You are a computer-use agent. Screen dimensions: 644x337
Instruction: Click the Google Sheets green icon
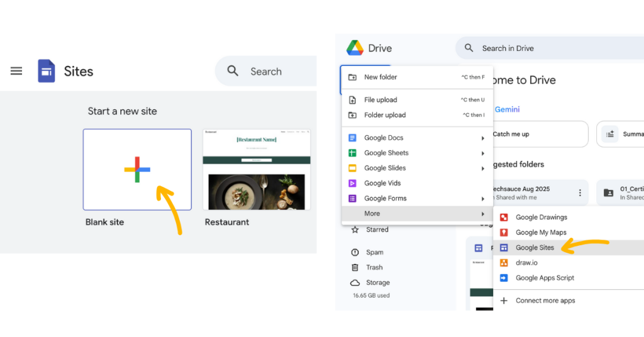coord(352,153)
